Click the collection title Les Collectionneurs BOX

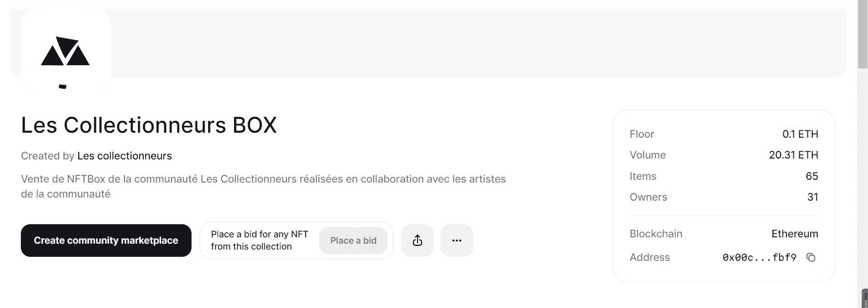pos(149,125)
